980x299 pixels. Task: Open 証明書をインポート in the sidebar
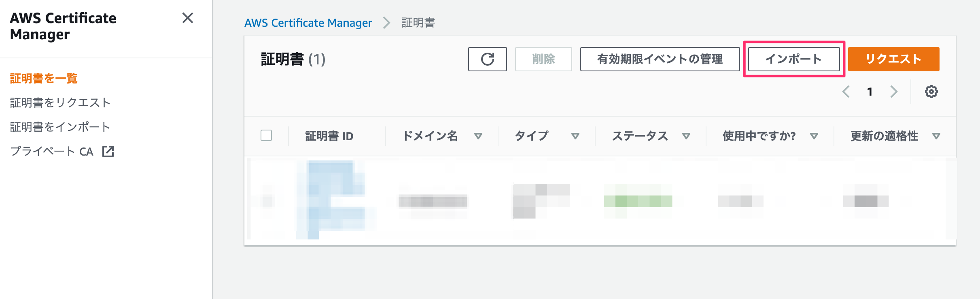(x=60, y=127)
